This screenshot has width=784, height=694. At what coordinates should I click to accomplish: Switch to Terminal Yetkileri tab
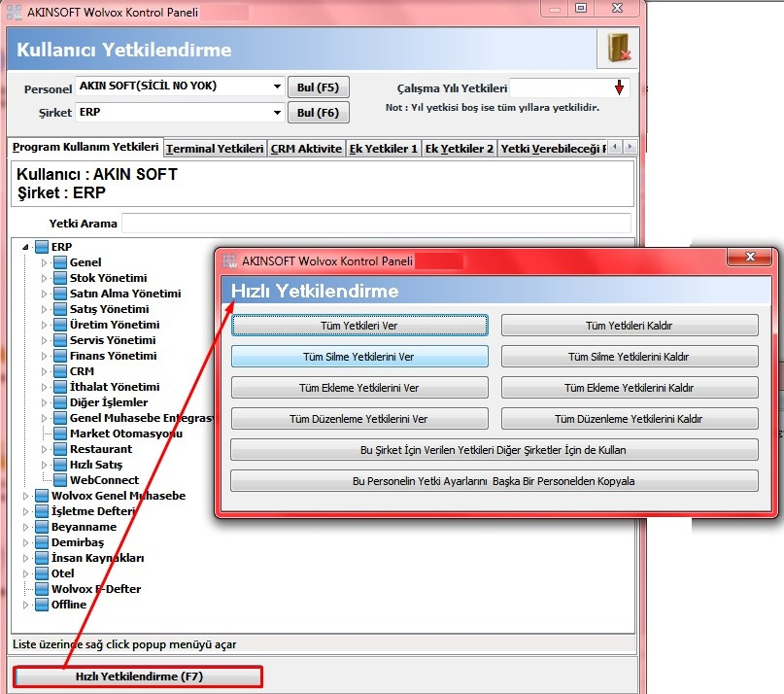click(x=215, y=149)
